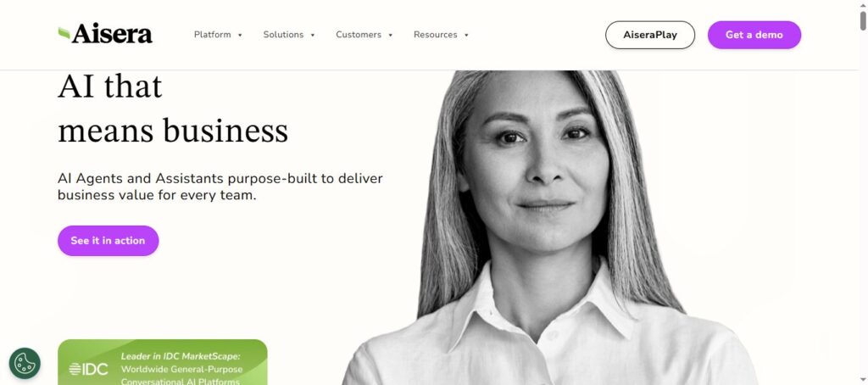The image size is (868, 385).
Task: Open the Customers menu
Action: [x=359, y=35]
